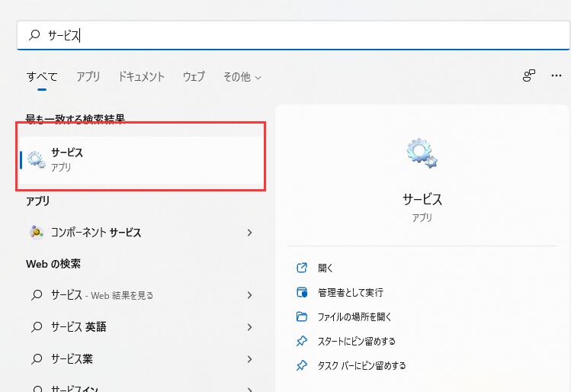571x392 pixels.
Task: Select the サービス業 web suggestion
Action: pos(141,359)
